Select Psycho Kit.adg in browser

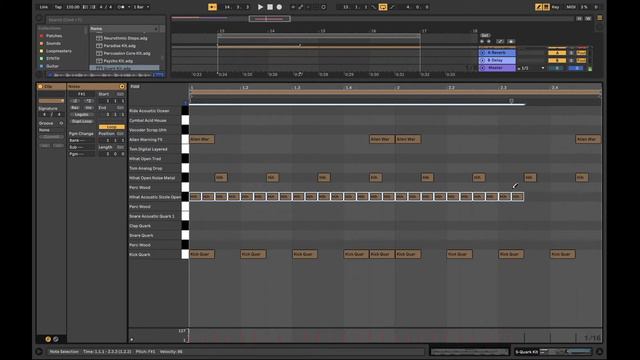[118, 61]
